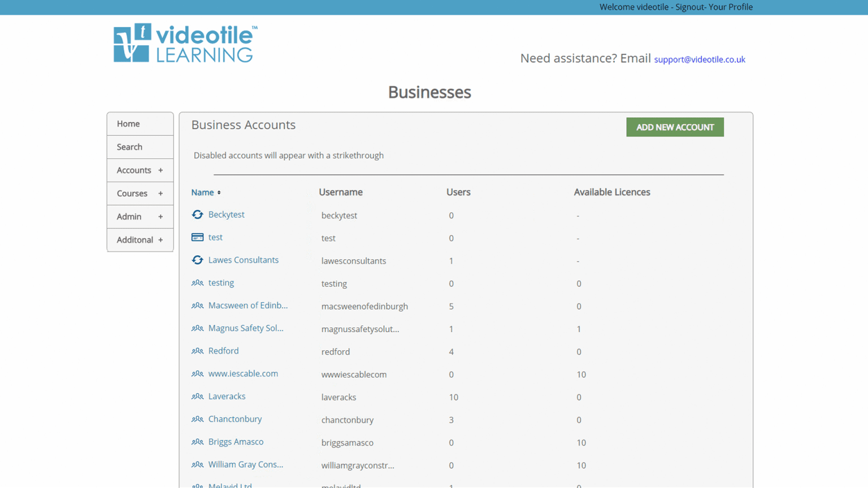The height and width of the screenshot is (488, 868).
Task: Expand the Admin sidebar menu
Action: pos(140,216)
